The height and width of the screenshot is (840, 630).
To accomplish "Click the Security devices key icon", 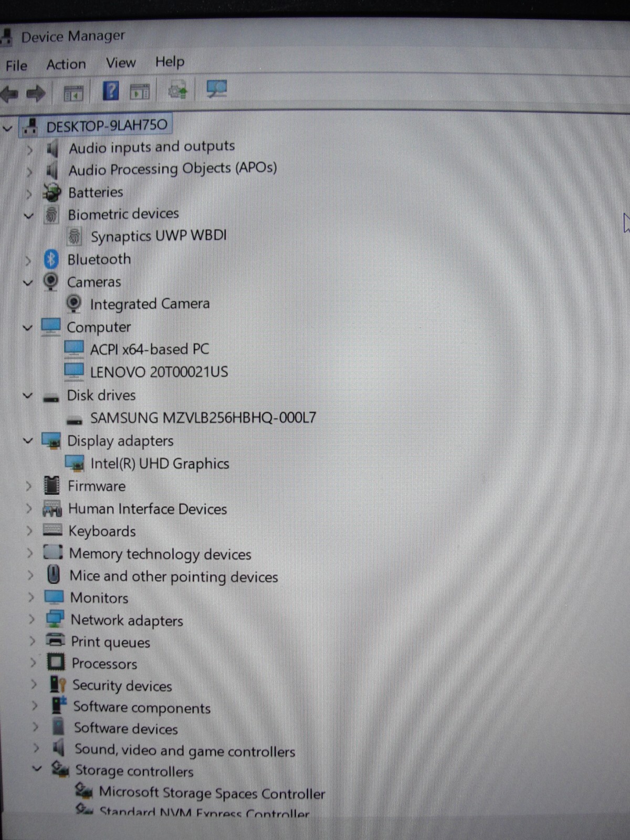I will [x=57, y=685].
